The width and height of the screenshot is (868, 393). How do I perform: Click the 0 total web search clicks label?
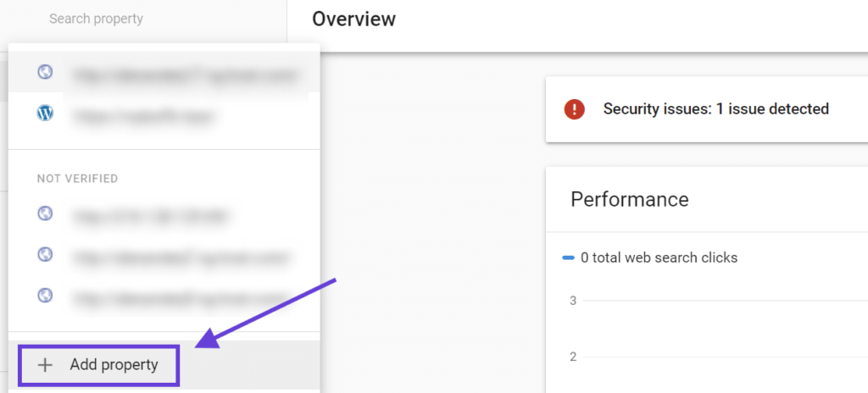pos(659,257)
